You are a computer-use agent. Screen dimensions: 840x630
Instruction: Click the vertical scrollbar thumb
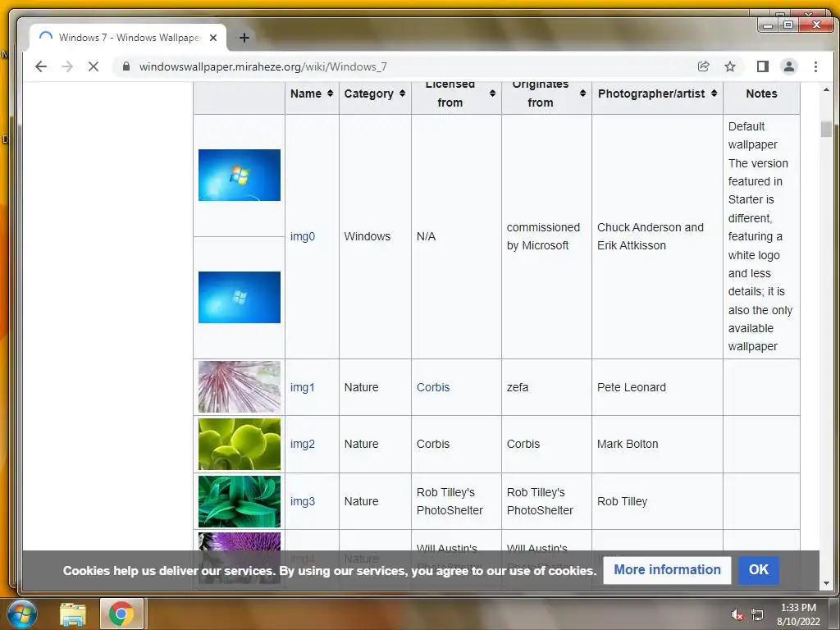[x=826, y=129]
